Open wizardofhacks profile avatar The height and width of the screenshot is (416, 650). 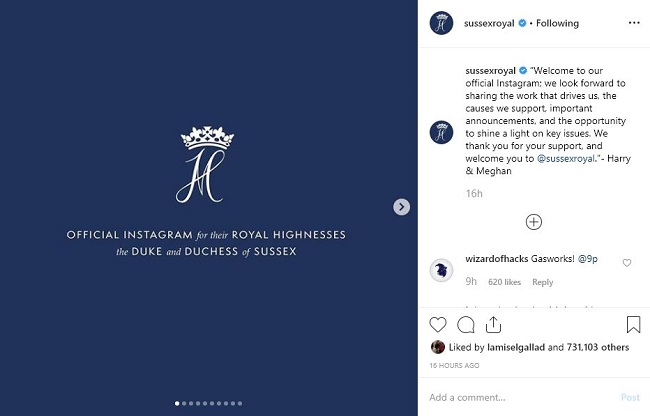point(441,269)
